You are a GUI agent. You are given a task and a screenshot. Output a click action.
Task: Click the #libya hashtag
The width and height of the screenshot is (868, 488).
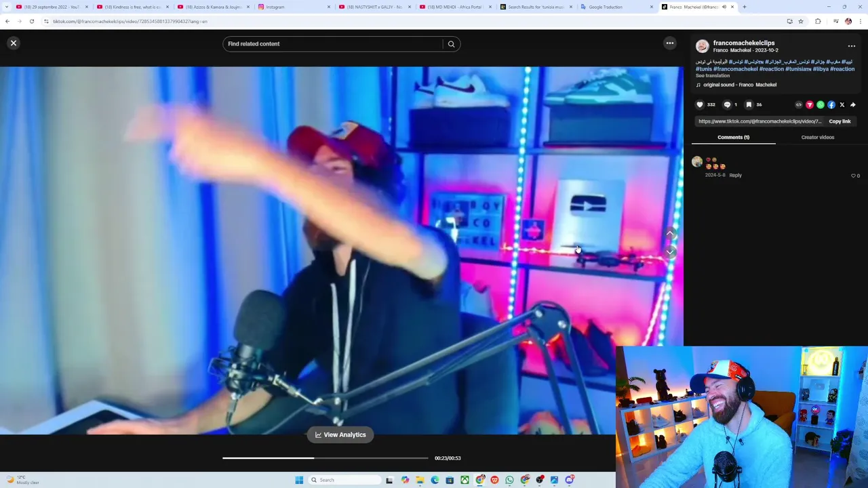tap(821, 69)
